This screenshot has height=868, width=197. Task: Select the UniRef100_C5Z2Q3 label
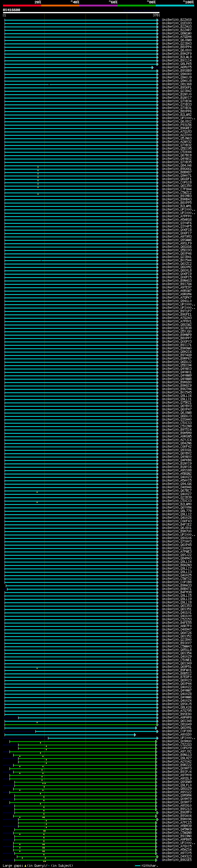click(177, 744)
